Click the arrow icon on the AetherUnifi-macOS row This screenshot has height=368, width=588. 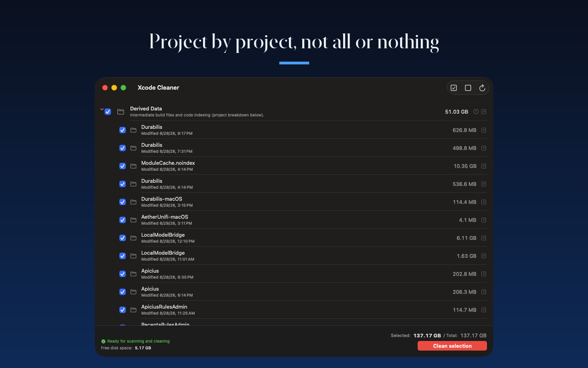tap(484, 220)
